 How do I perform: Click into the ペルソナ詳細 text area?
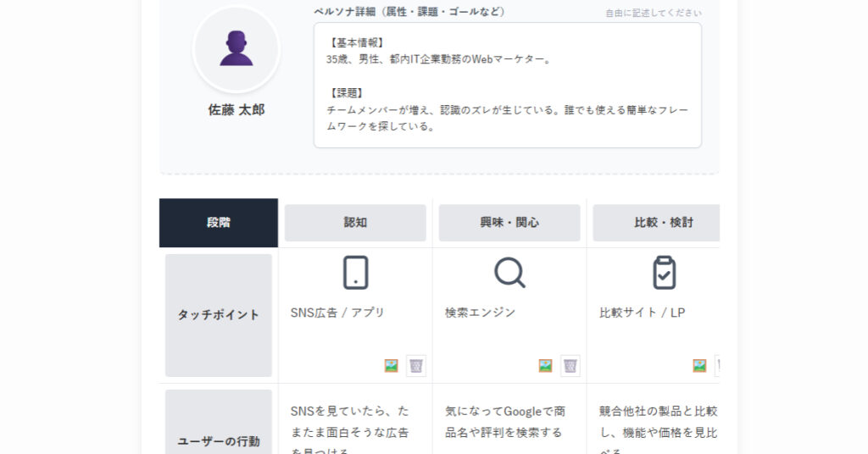(x=507, y=85)
